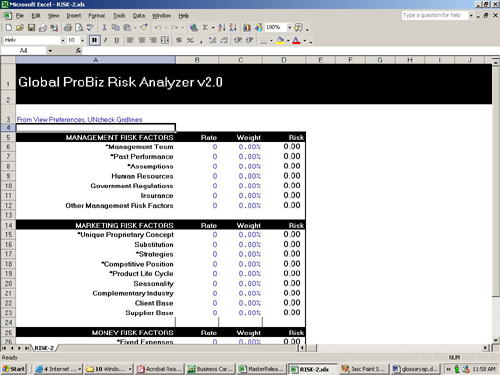Open the Name Box dropdown
500x375 pixels.
click(x=50, y=51)
